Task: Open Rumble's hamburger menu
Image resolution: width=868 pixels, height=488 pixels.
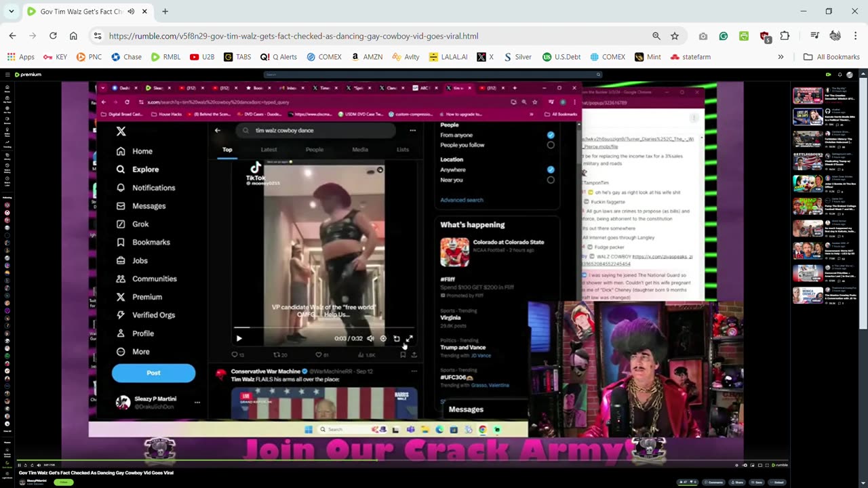Action: click(7, 75)
